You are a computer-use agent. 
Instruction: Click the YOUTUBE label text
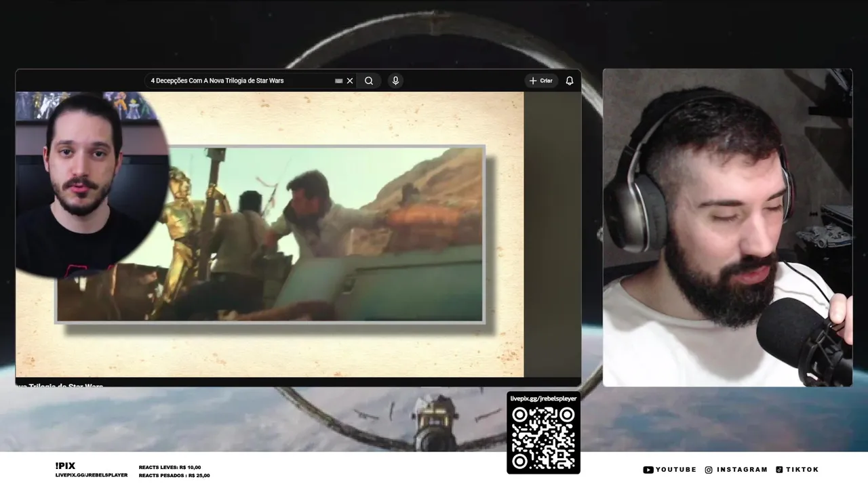[x=676, y=470]
